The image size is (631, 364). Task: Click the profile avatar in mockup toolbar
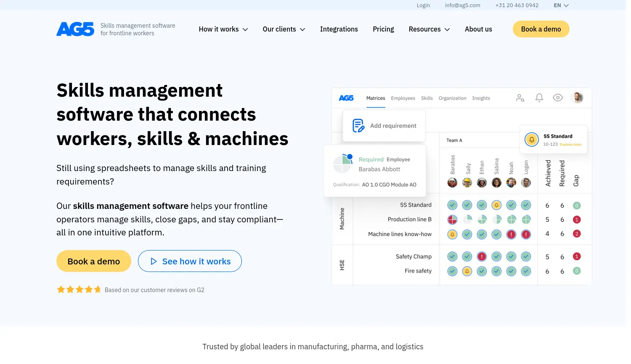coord(578,98)
